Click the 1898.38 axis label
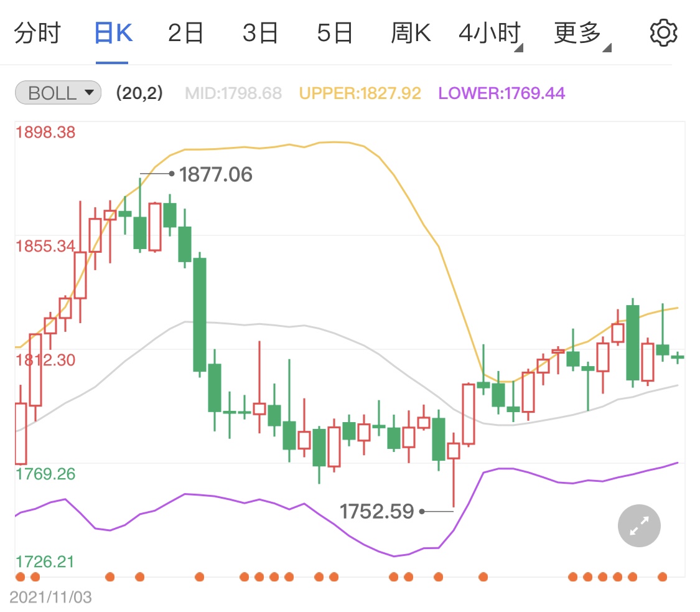 pyautogui.click(x=45, y=132)
